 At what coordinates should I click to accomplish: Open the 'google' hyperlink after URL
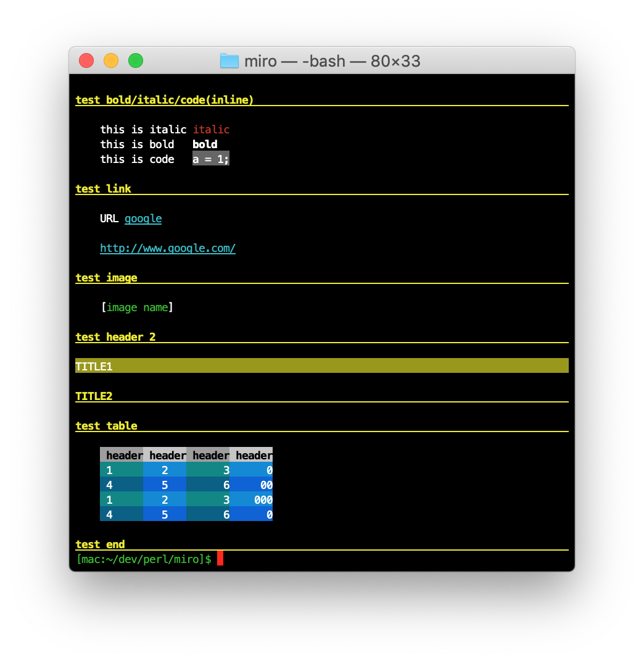pos(143,219)
